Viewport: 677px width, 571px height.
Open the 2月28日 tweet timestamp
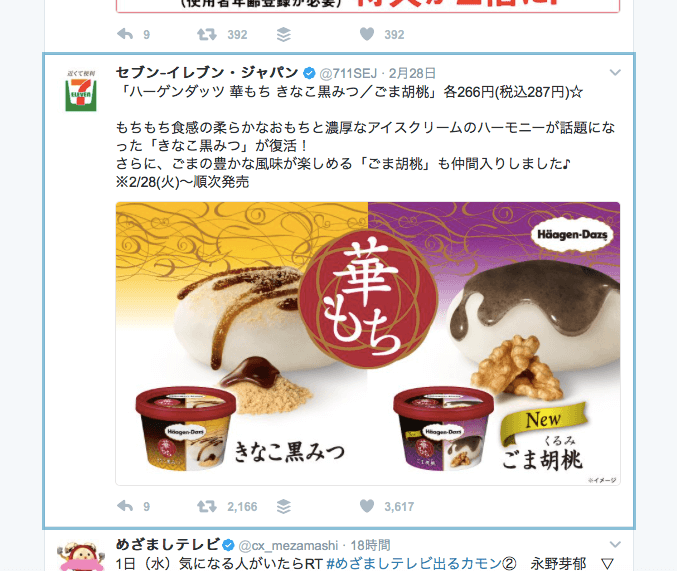coord(412,73)
